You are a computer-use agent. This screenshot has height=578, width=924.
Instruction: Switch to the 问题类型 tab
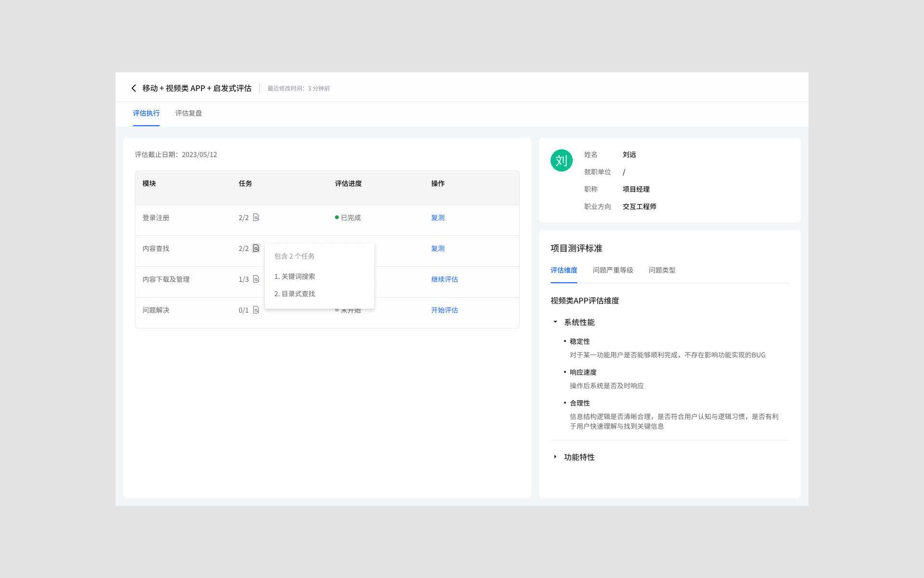[662, 270]
